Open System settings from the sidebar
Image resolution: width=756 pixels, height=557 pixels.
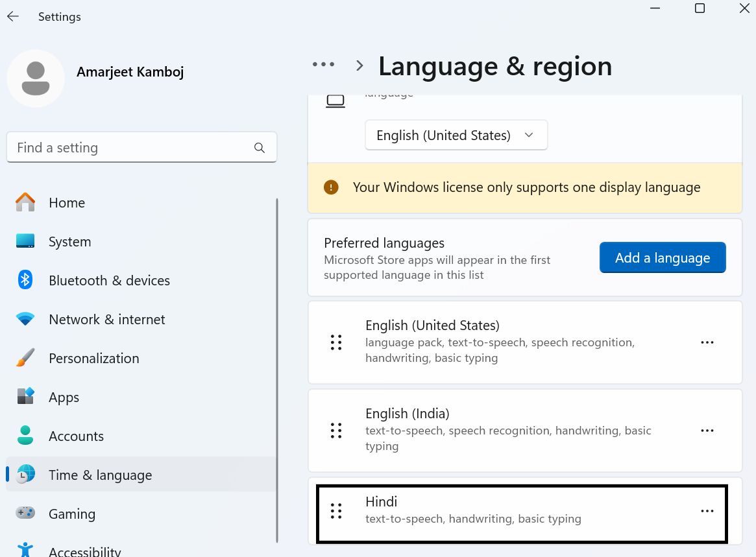pos(25,241)
